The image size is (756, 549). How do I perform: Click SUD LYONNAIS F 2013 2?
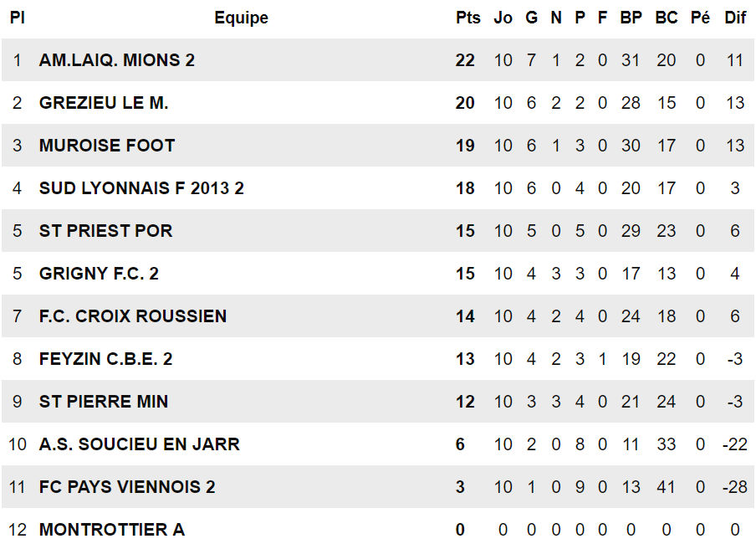click(x=141, y=188)
